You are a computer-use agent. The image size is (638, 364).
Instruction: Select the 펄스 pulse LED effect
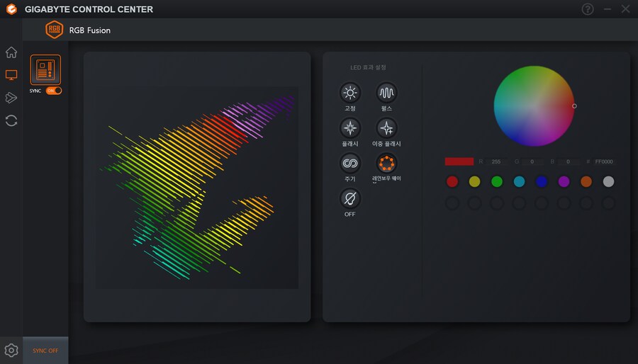(386, 93)
